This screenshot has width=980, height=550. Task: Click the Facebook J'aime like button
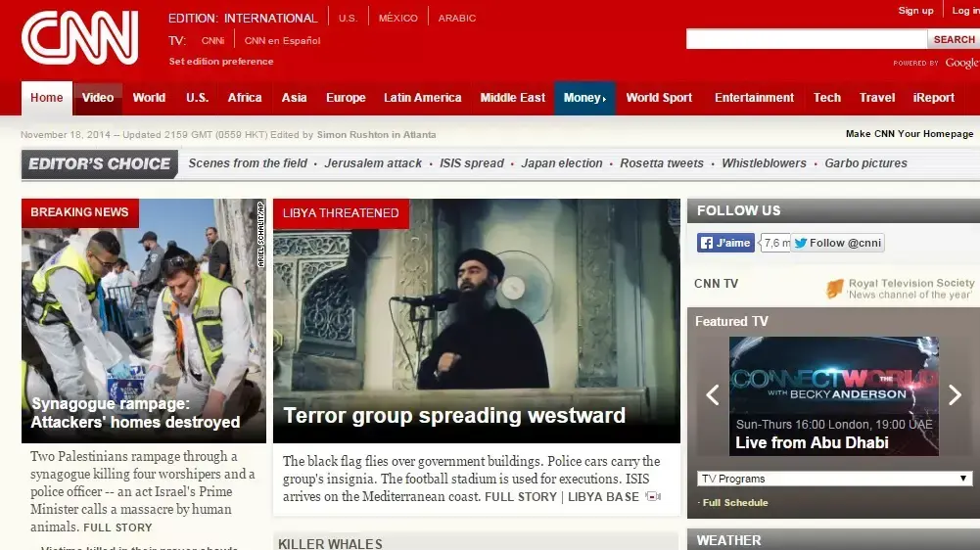(725, 243)
